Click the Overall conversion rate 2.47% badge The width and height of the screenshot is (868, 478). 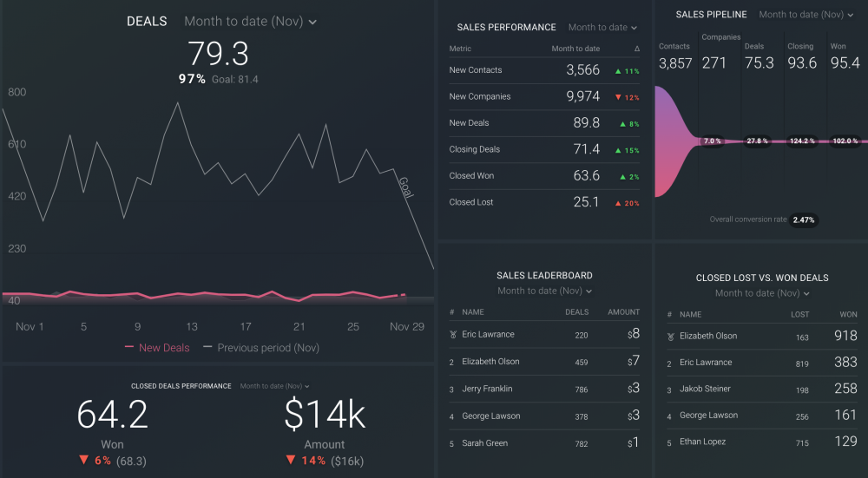tap(804, 220)
